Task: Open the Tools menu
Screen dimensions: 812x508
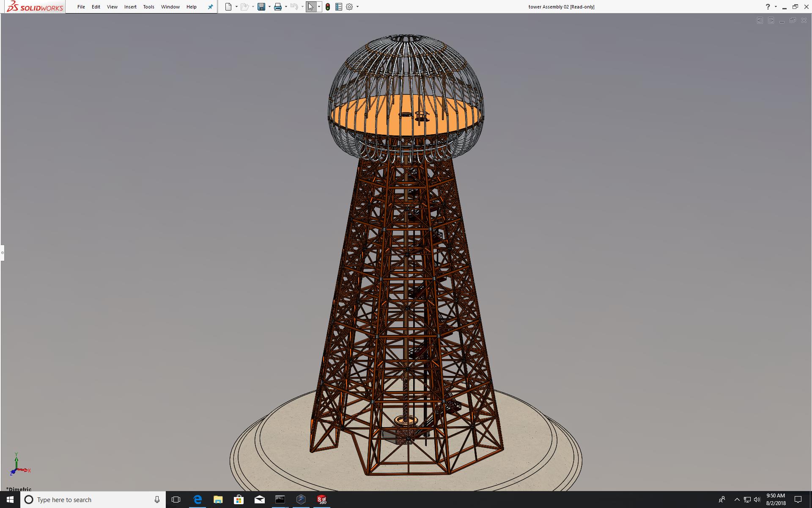Action: click(x=148, y=7)
